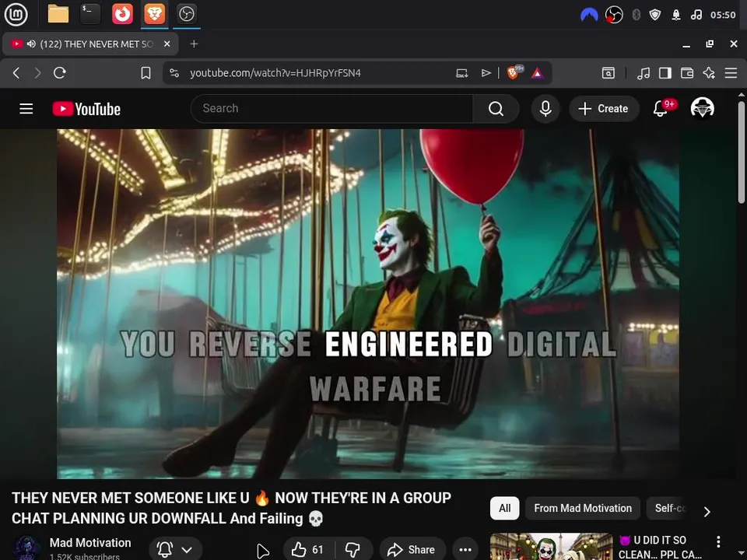This screenshot has height=560, width=747.
Task: Open the Brave main hamburger menu
Action: [x=731, y=73]
